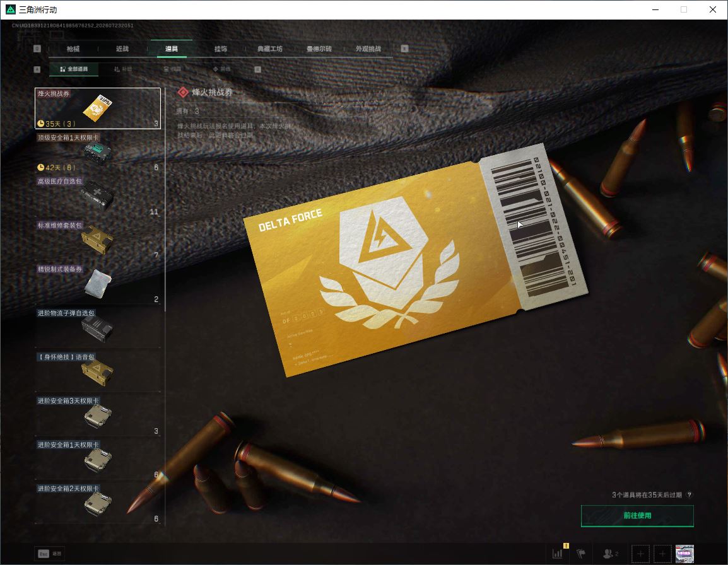728x565 pixels.
Task: Click the Q previous-tab key icon
Action: [37, 49]
